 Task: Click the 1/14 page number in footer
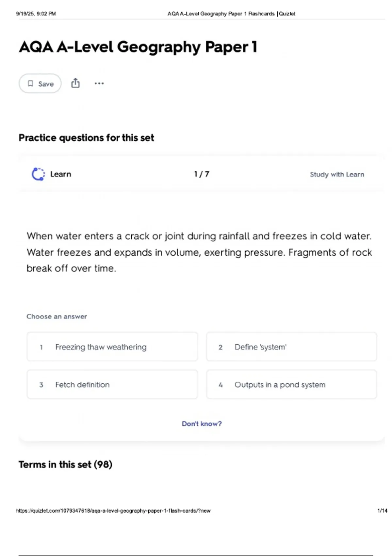(x=382, y=511)
